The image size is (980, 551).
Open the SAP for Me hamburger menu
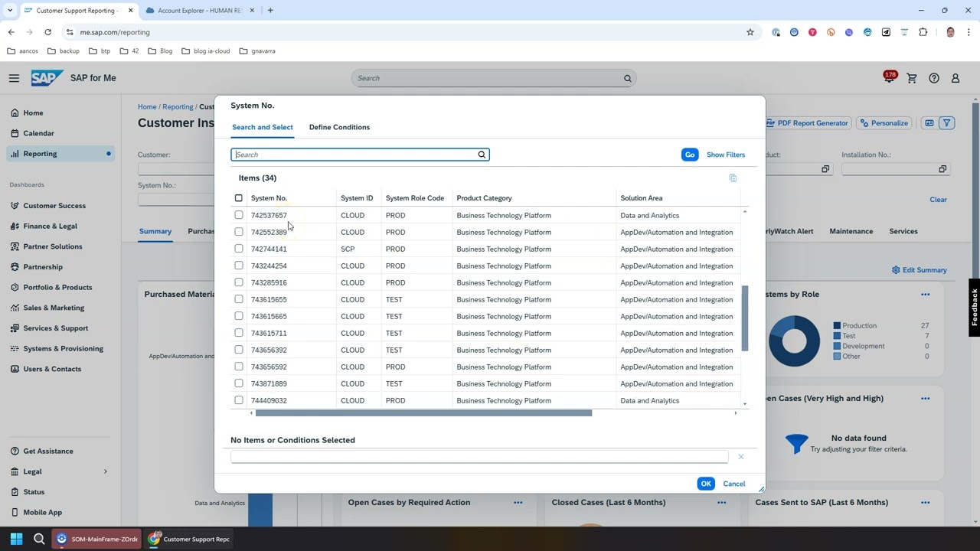(x=14, y=78)
